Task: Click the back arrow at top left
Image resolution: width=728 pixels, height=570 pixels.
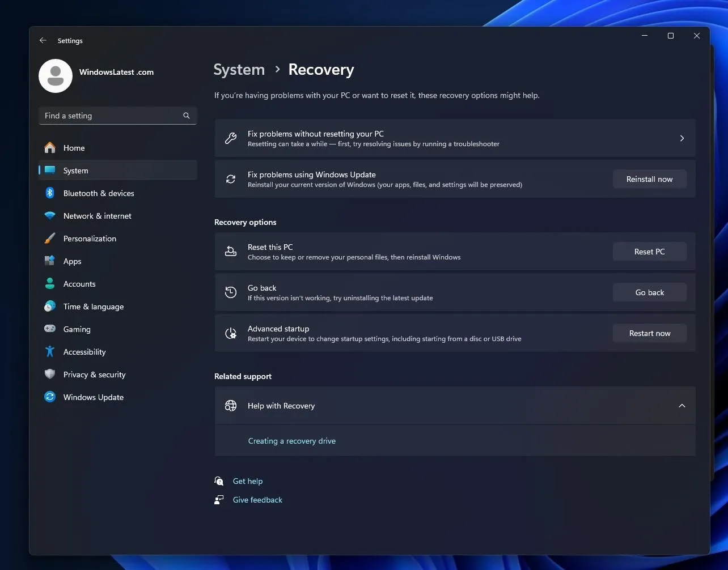Action: point(43,40)
